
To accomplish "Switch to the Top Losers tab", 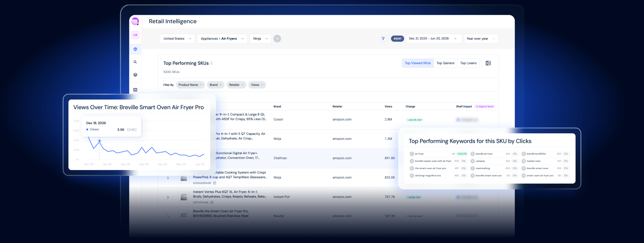I will 468,63.
